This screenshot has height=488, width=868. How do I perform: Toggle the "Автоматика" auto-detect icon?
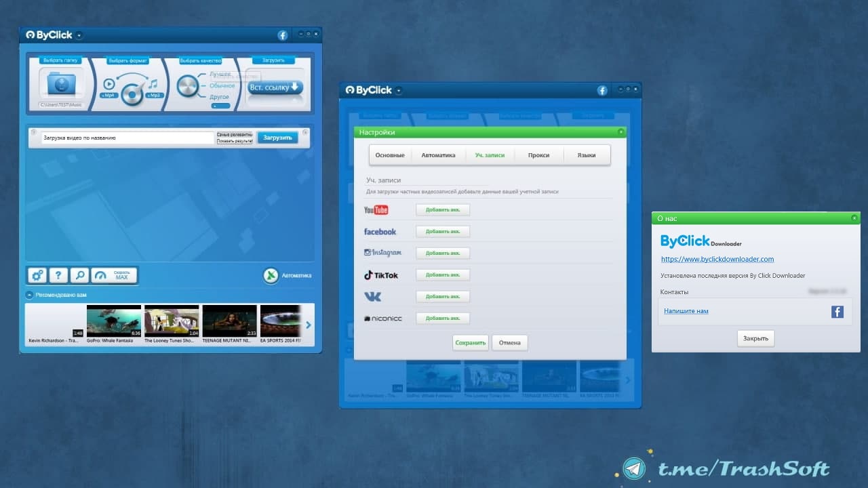(271, 275)
